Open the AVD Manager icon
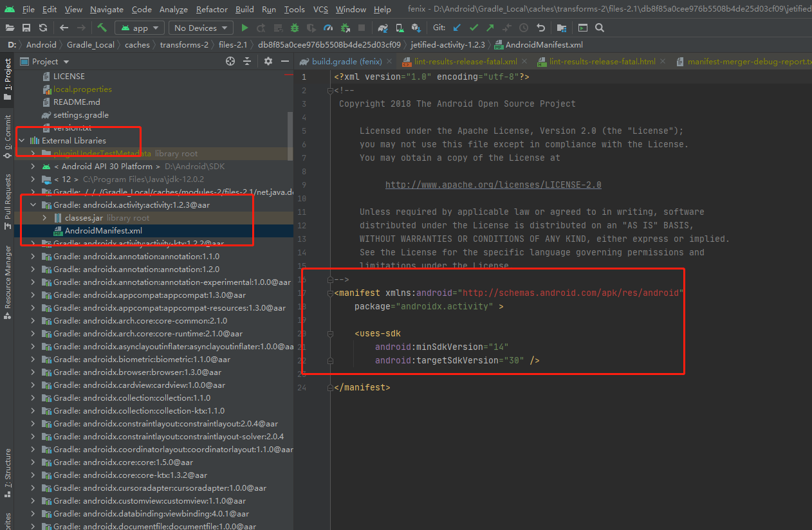The height and width of the screenshot is (530, 812). point(400,28)
